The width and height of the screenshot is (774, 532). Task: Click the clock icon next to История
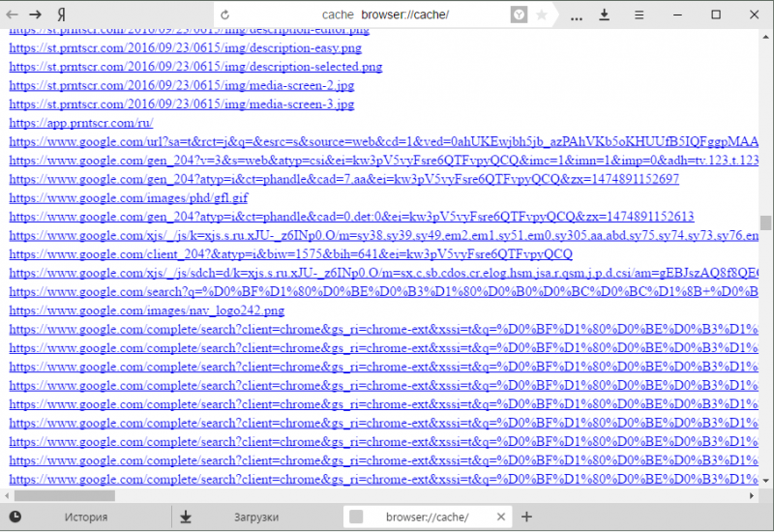[15, 517]
